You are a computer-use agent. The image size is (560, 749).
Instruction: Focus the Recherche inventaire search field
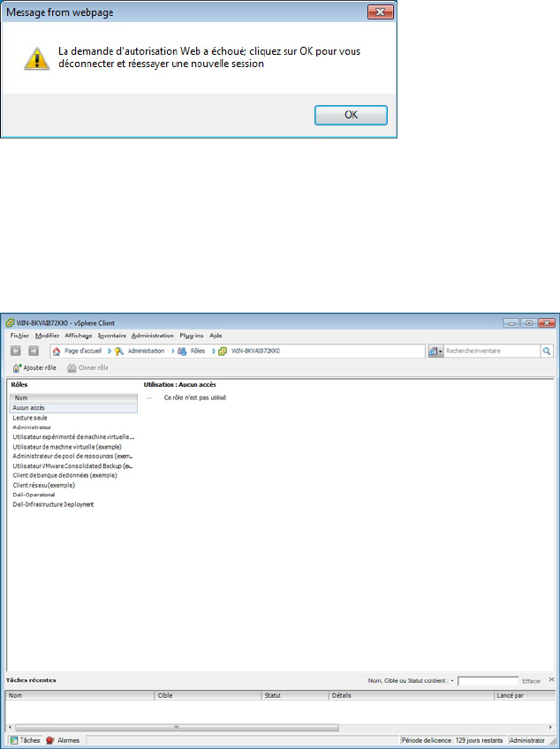coord(492,352)
